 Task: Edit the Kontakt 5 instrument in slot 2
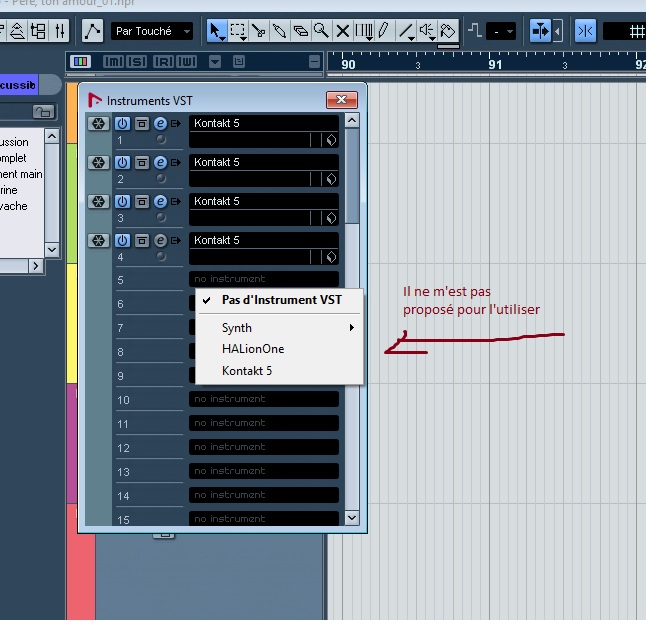(x=160, y=163)
